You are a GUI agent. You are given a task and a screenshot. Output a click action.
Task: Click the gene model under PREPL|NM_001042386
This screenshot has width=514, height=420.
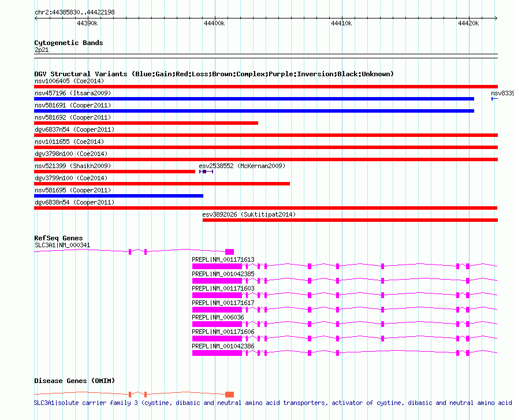(345, 353)
